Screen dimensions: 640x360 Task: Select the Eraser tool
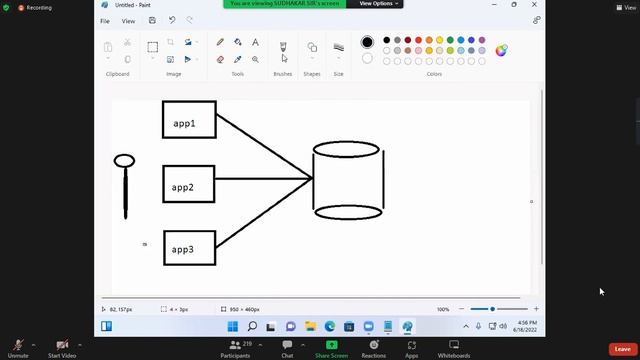pos(220,60)
